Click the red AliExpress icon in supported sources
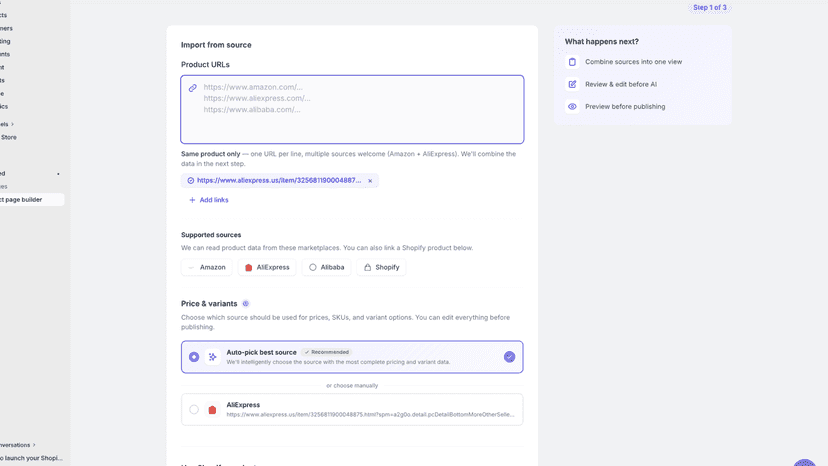This screenshot has height=466, width=828. click(249, 267)
